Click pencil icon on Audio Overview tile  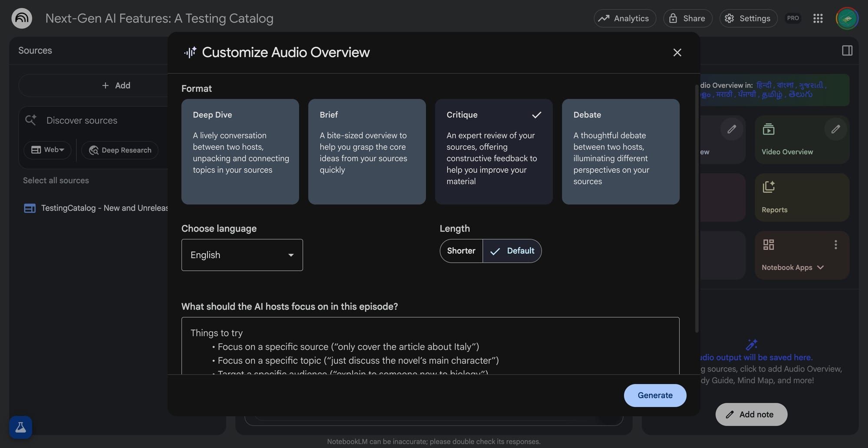tap(731, 129)
